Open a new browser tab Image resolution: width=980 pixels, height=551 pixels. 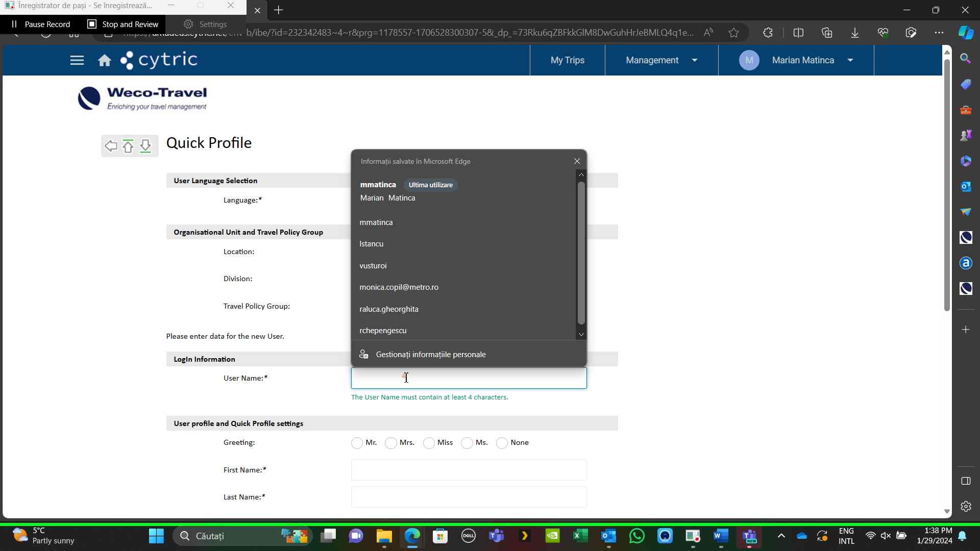(x=279, y=10)
